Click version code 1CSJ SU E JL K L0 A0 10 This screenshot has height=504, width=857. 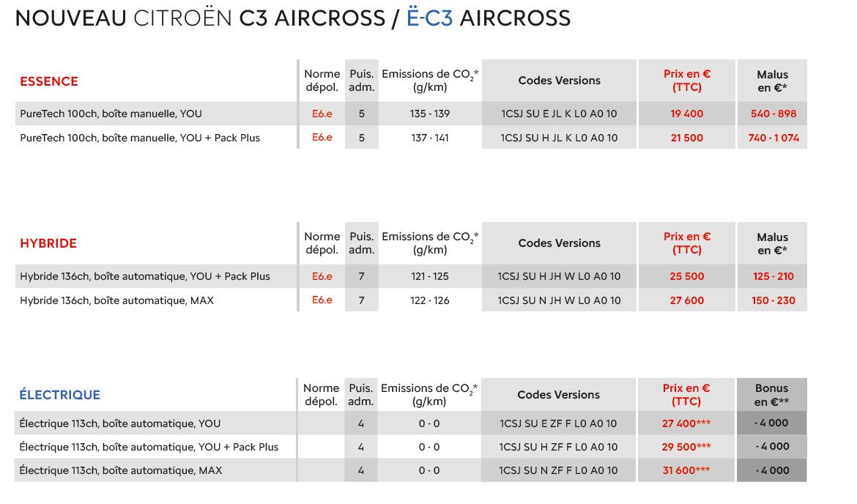(559, 114)
